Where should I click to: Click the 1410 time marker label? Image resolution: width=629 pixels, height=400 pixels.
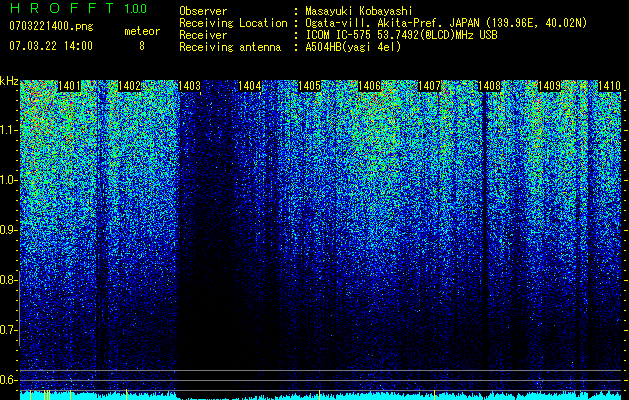(610, 86)
